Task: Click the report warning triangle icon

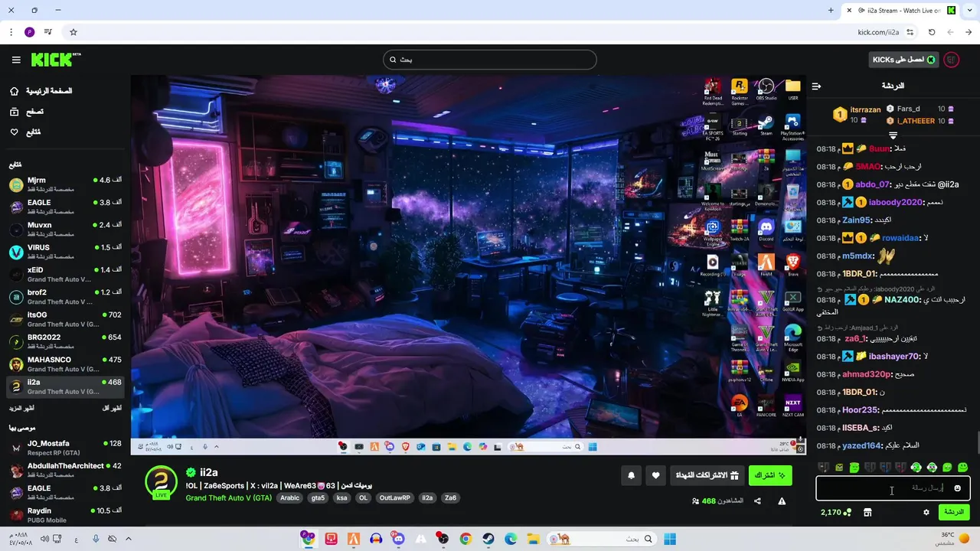Action: pos(782,501)
